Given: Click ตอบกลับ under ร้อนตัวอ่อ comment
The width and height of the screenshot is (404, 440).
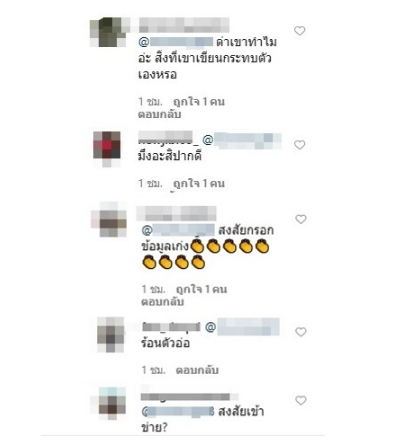Looking at the screenshot, I should tap(197, 370).
